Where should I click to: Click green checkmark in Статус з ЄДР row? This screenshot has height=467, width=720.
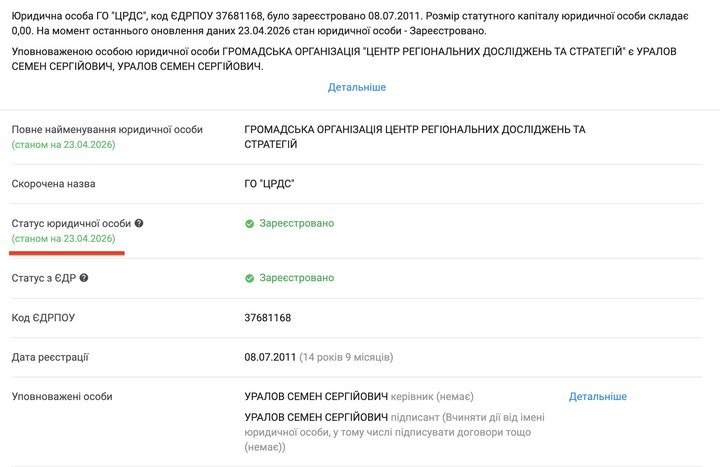[x=249, y=278]
